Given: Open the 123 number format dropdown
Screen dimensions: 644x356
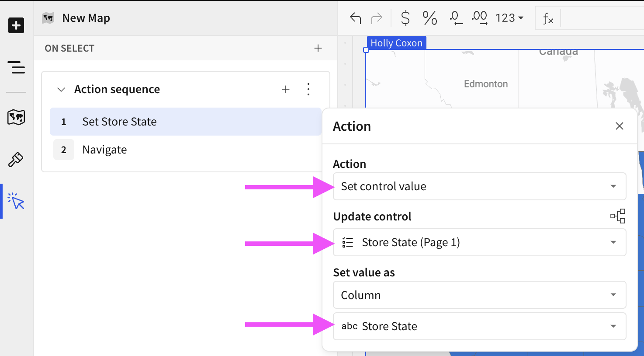Looking at the screenshot, I should point(509,18).
